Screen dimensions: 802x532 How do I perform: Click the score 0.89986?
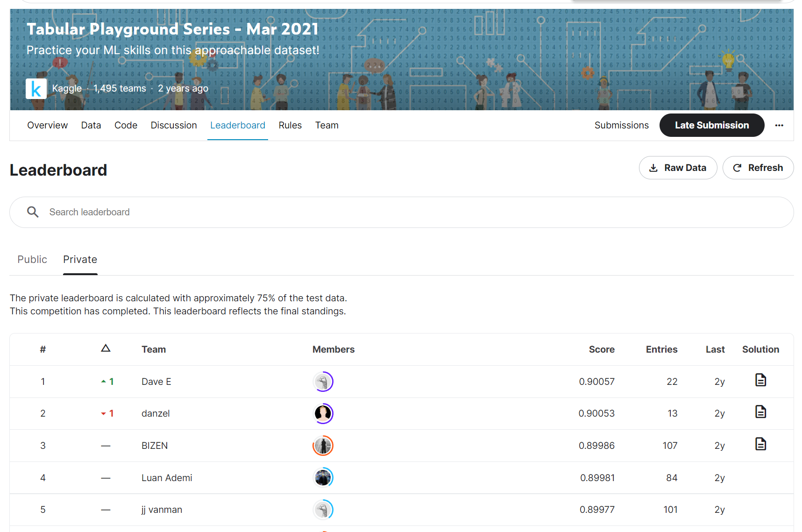596,446
